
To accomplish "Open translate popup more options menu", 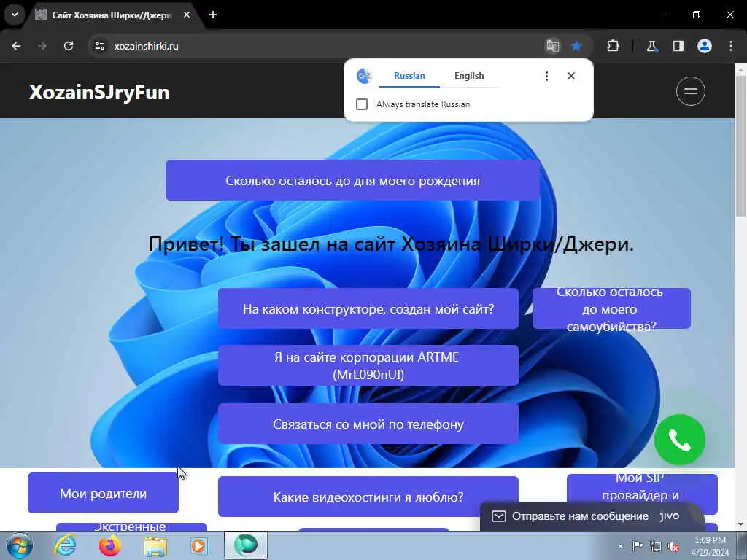I will click(x=546, y=76).
